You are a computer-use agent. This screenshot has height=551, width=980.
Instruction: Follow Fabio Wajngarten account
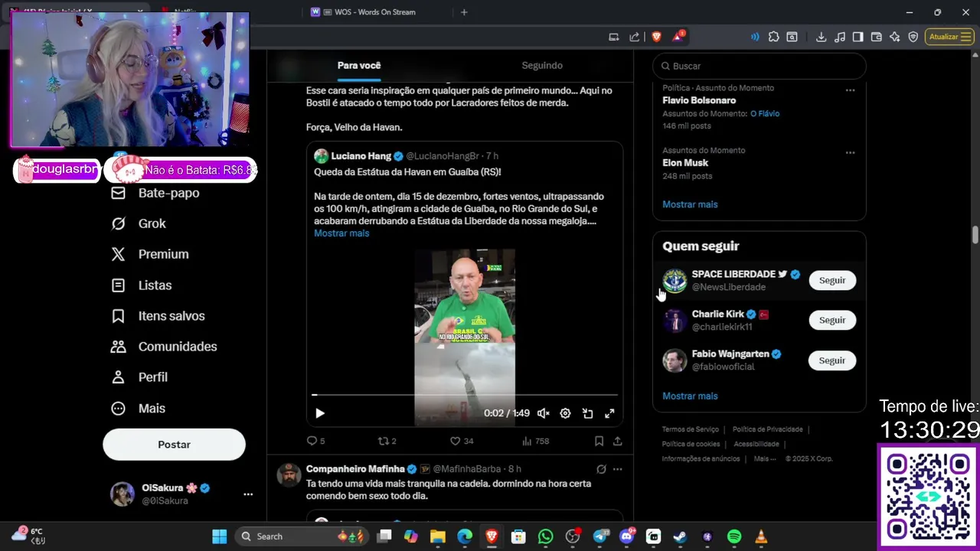832,360
